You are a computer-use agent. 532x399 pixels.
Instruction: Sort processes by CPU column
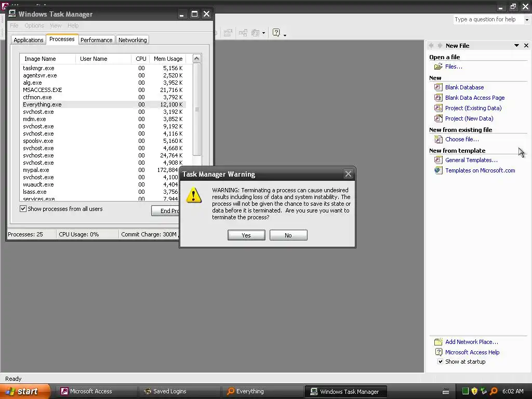point(140,59)
